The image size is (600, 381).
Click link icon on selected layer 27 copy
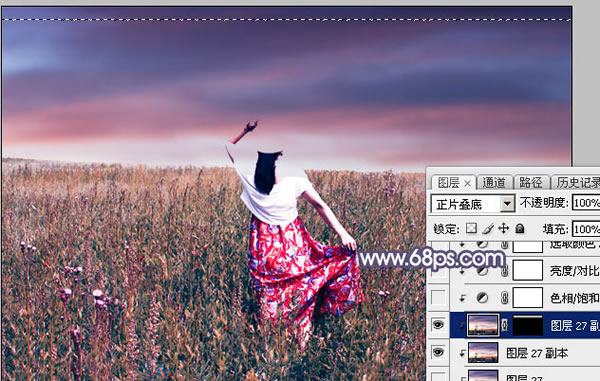pos(505,325)
